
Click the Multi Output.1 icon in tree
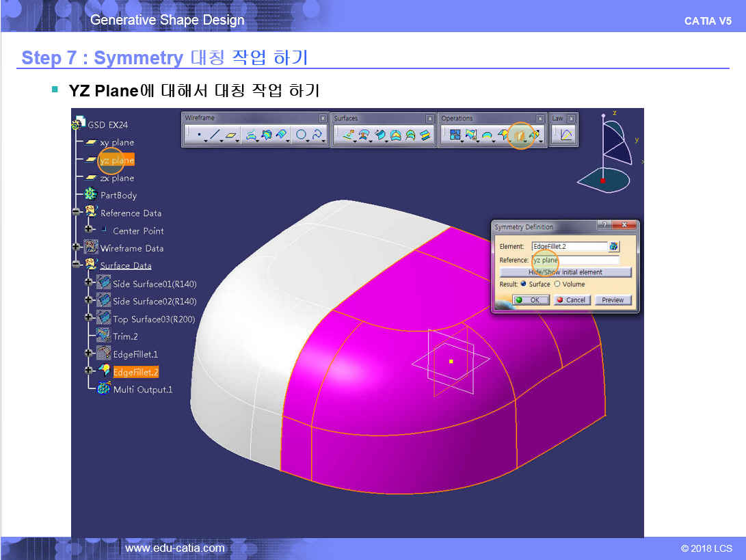pos(104,389)
